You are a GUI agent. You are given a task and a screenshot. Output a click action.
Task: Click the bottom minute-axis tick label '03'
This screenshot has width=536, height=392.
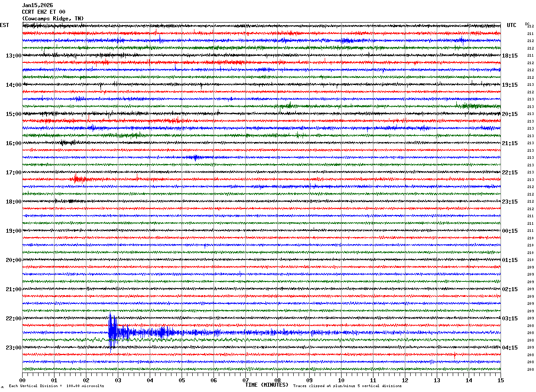tap(118, 380)
